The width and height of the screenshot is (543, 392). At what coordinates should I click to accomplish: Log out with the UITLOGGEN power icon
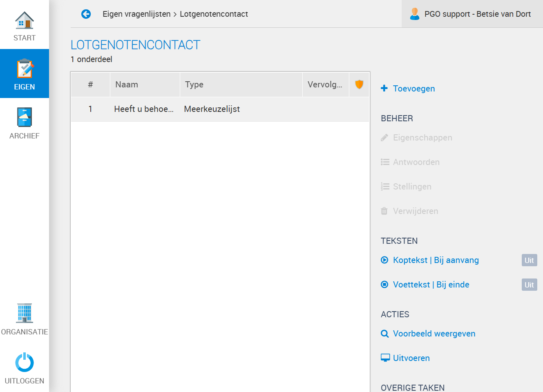(x=25, y=367)
